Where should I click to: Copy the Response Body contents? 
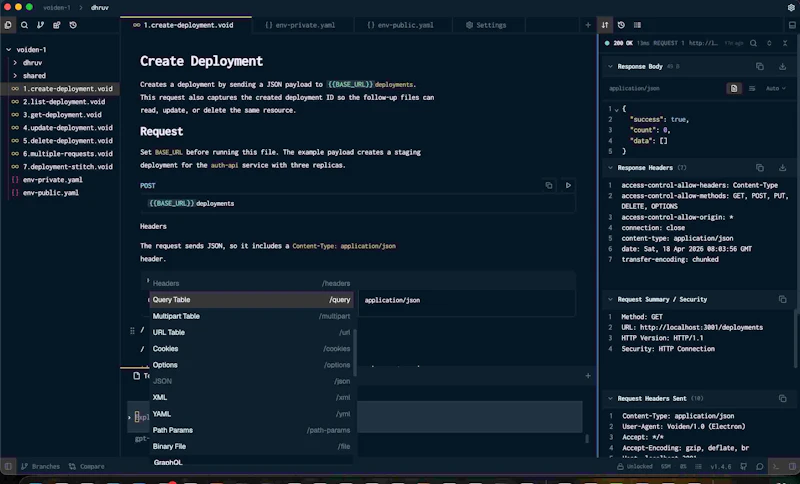point(760,66)
